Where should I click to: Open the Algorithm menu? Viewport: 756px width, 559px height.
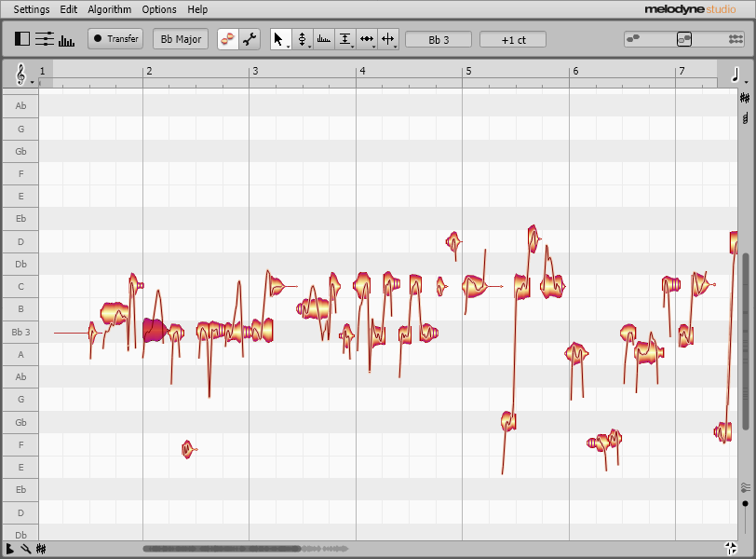click(x=110, y=9)
